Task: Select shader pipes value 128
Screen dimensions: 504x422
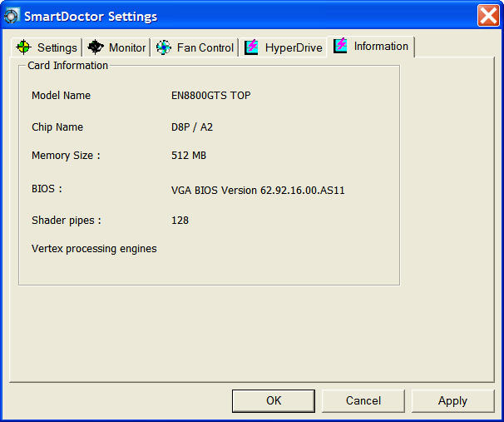Action: 180,221
